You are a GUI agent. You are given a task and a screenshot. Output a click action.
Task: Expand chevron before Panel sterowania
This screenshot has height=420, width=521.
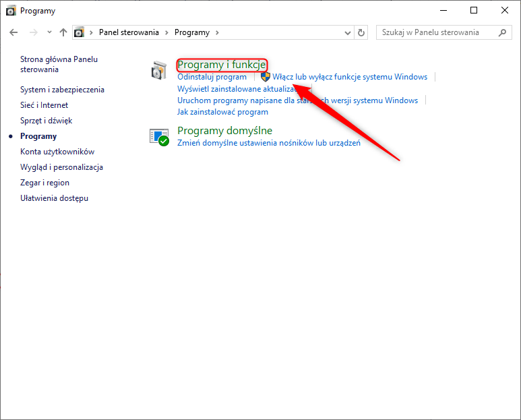tap(91, 32)
